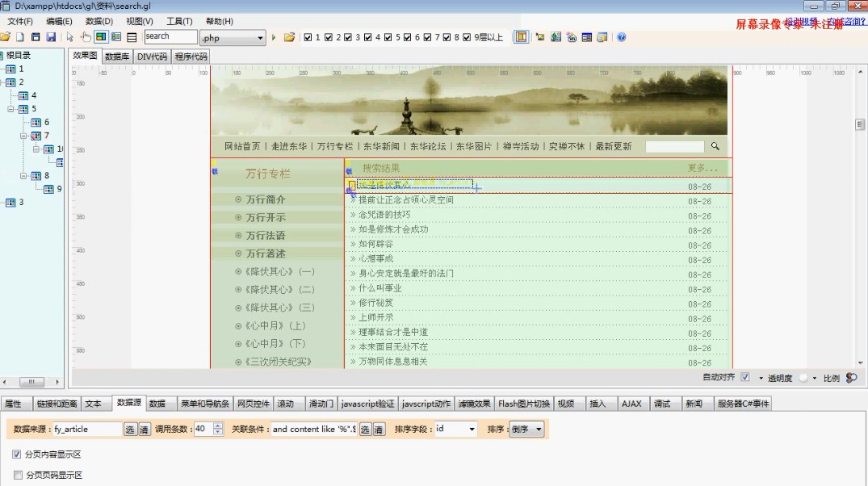Select layer 1 in the tree

(15, 69)
